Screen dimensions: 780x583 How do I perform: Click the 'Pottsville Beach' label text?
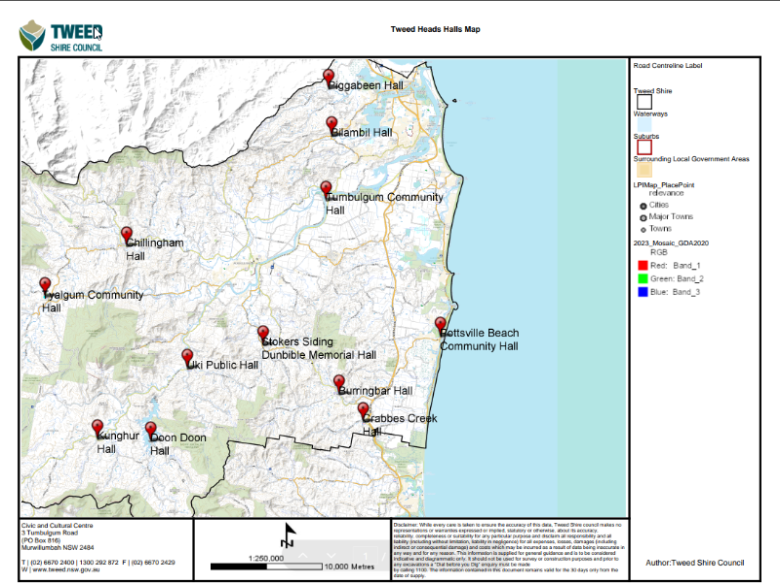[480, 333]
